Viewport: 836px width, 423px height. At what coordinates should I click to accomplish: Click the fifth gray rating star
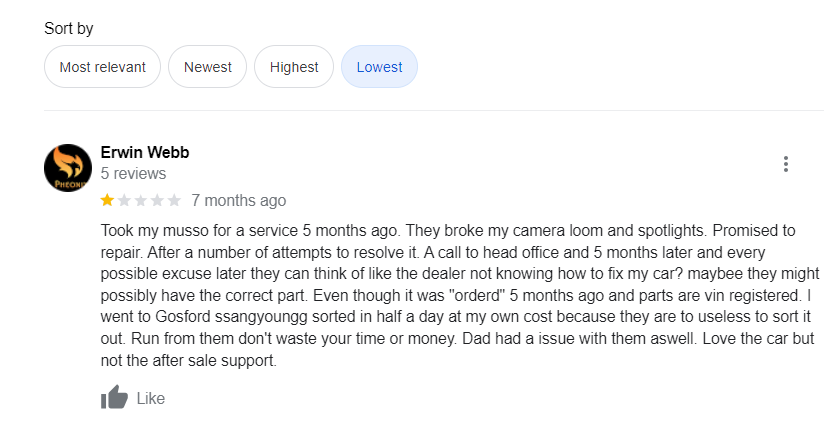pyautogui.click(x=175, y=200)
